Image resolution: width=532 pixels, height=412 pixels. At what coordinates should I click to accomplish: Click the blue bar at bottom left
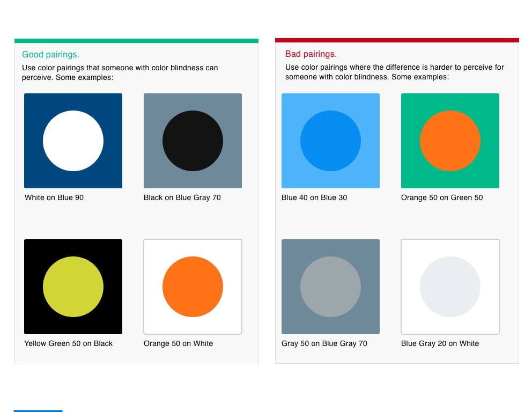point(38,410)
